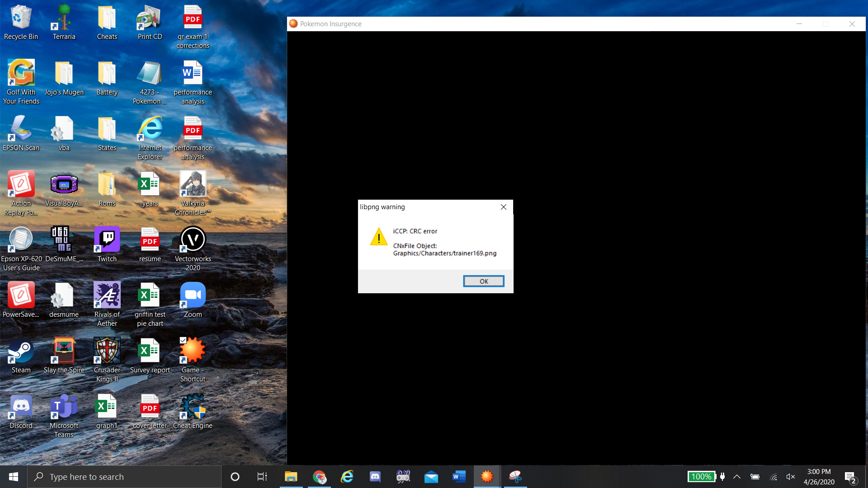Select the performance analysis PDF icon

point(193,137)
